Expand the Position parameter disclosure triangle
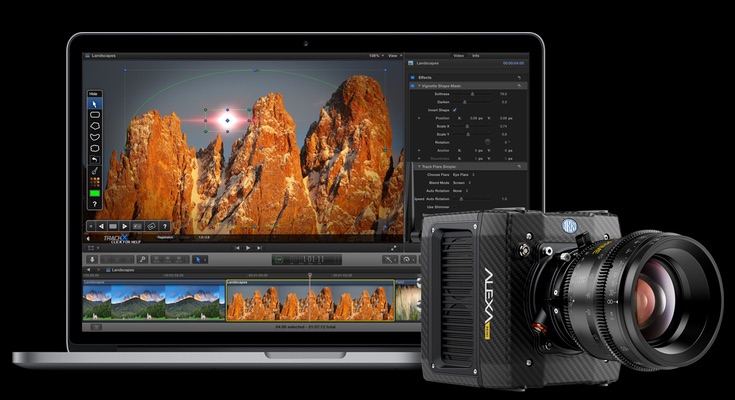 (x=419, y=118)
